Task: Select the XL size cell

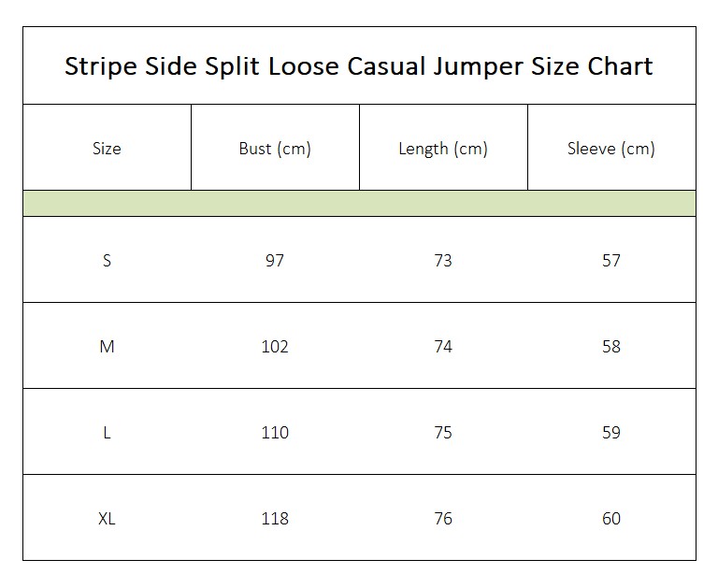Action: click(107, 519)
